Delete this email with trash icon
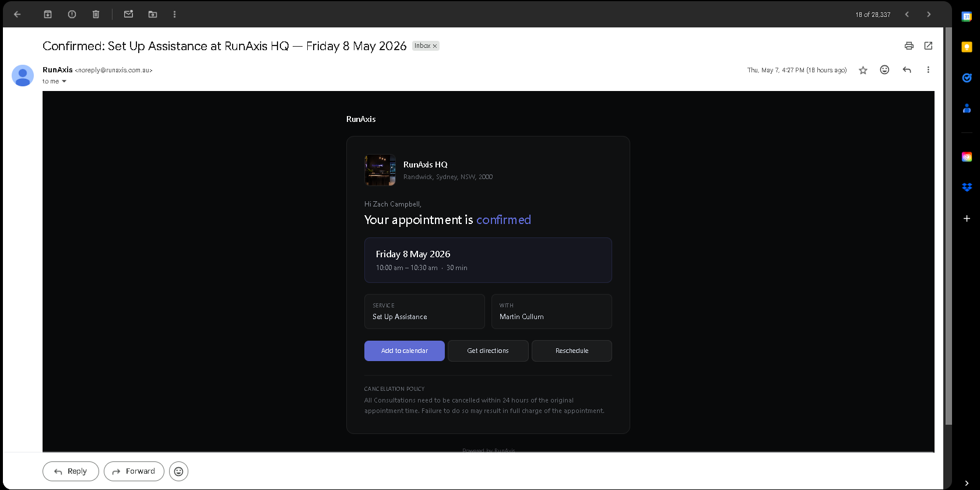Screen dimensions: 980x490 96,15
